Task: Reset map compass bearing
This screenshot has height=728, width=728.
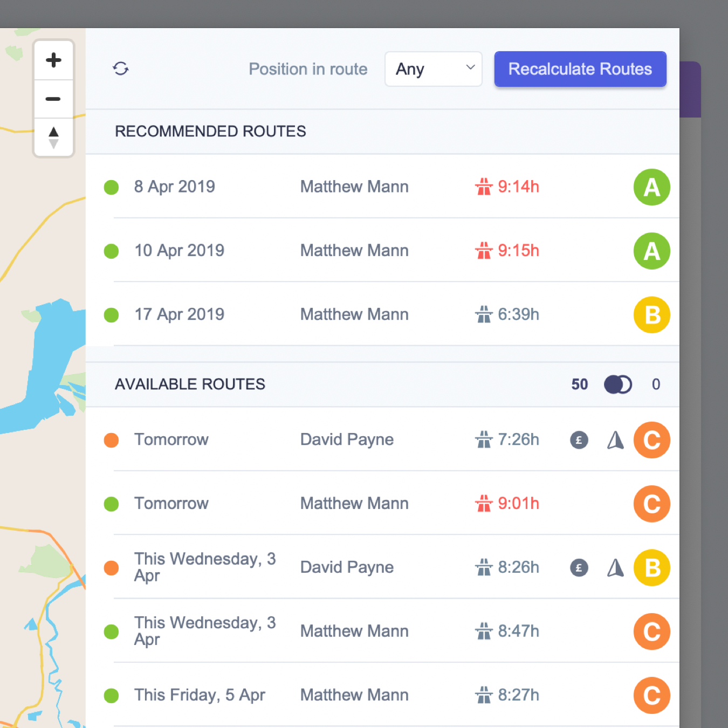Action: (x=53, y=138)
